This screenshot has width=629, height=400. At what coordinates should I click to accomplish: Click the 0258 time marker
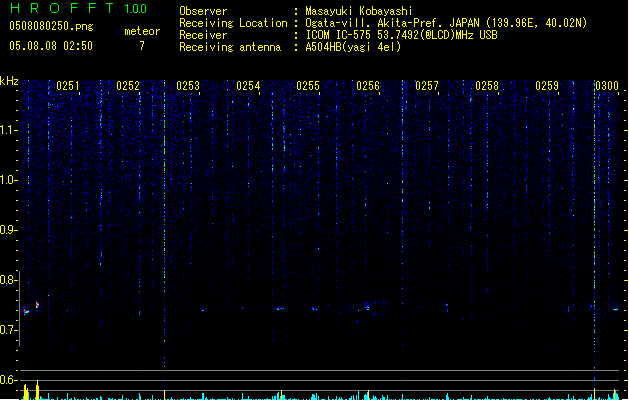click(487, 86)
